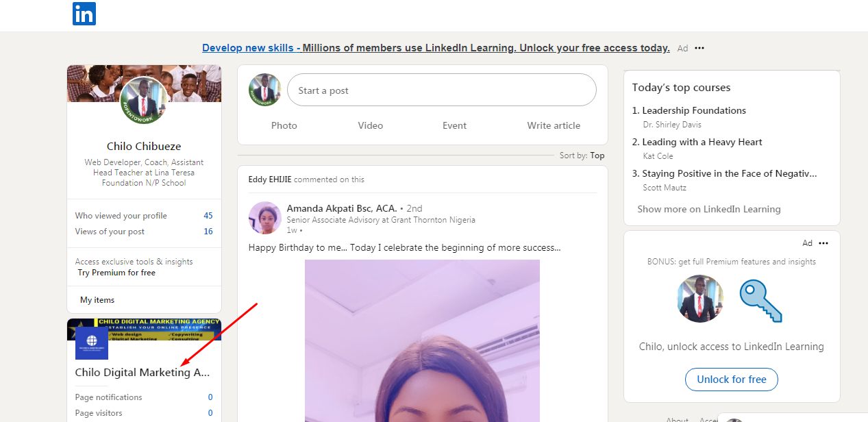Click the About footer link
The height and width of the screenshot is (422, 868).
point(677,420)
